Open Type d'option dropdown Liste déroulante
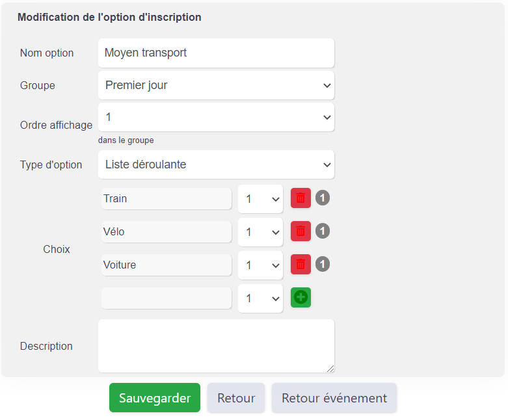508x420 pixels. [x=216, y=164]
